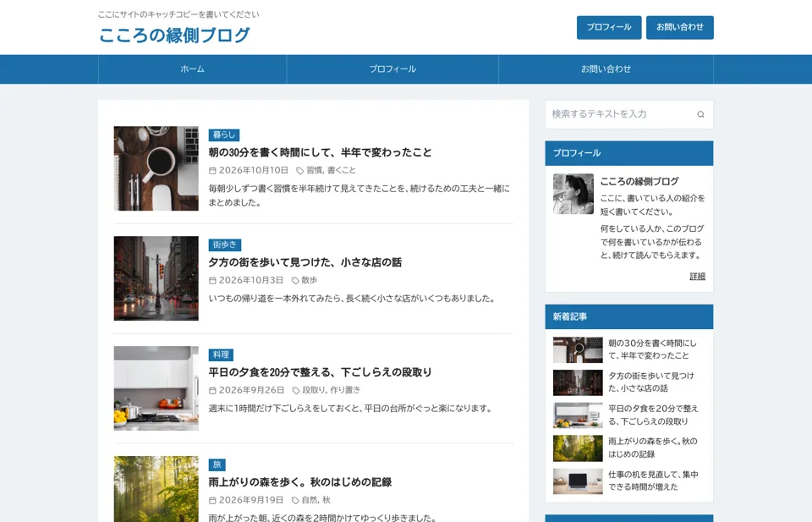Click sidebar forest thumbnail in 新着記事
This screenshot has width=812, height=522.
[x=578, y=448]
